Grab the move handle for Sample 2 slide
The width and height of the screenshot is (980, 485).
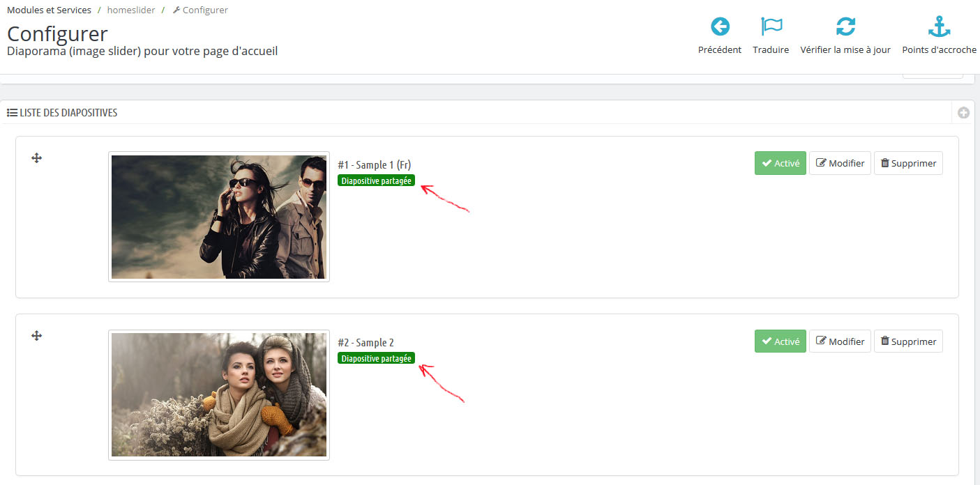pyautogui.click(x=37, y=336)
